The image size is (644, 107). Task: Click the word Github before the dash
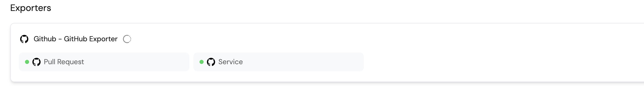point(45,39)
